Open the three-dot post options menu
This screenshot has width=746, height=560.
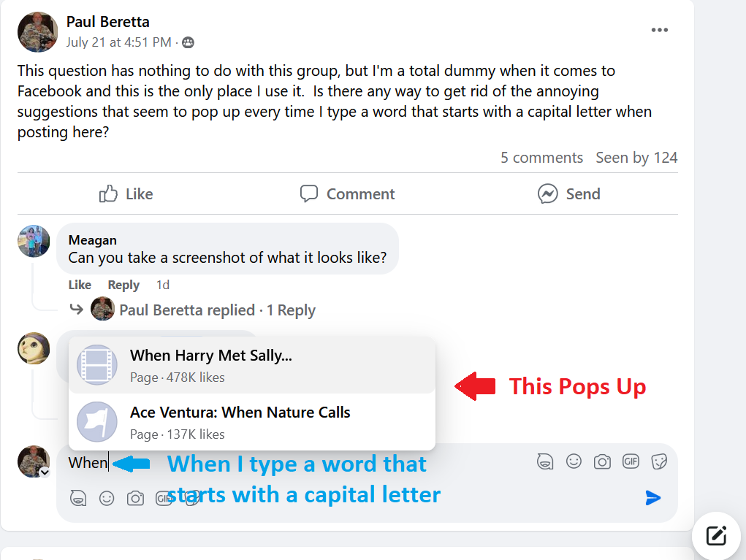(x=659, y=30)
